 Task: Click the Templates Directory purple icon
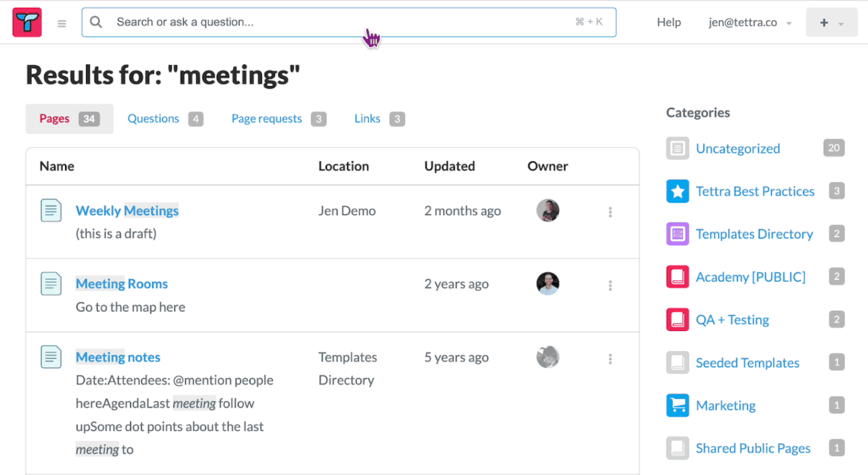[x=678, y=234]
